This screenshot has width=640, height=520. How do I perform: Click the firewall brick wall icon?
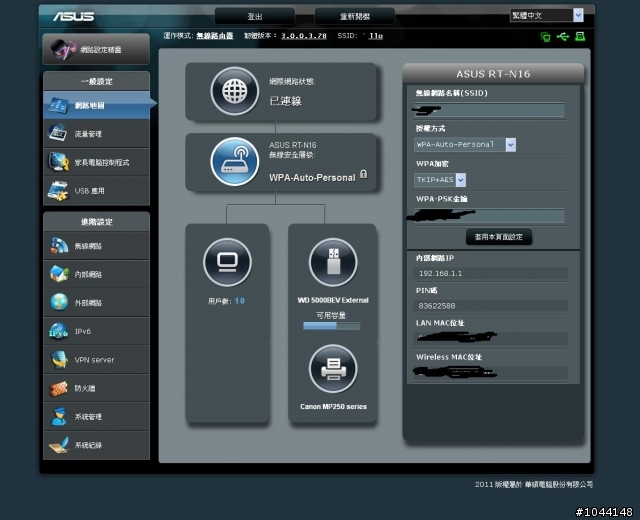coord(59,388)
